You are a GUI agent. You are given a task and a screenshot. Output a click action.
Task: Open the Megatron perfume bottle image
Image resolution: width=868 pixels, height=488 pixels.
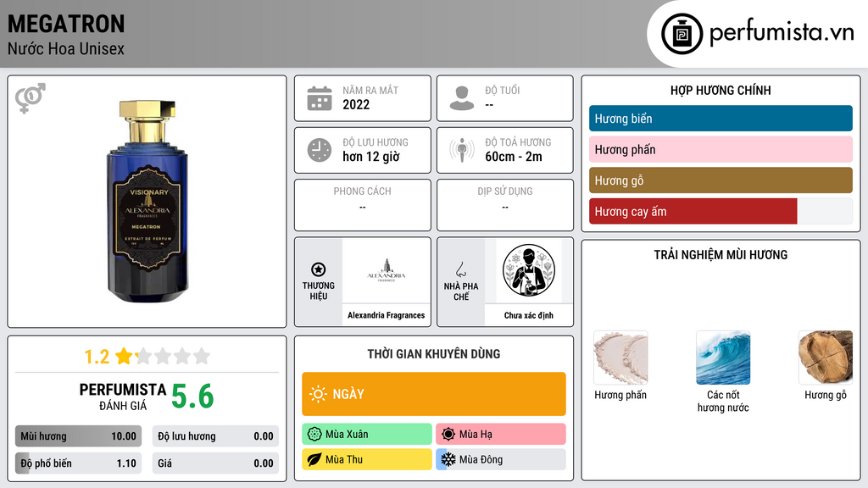pos(147,202)
